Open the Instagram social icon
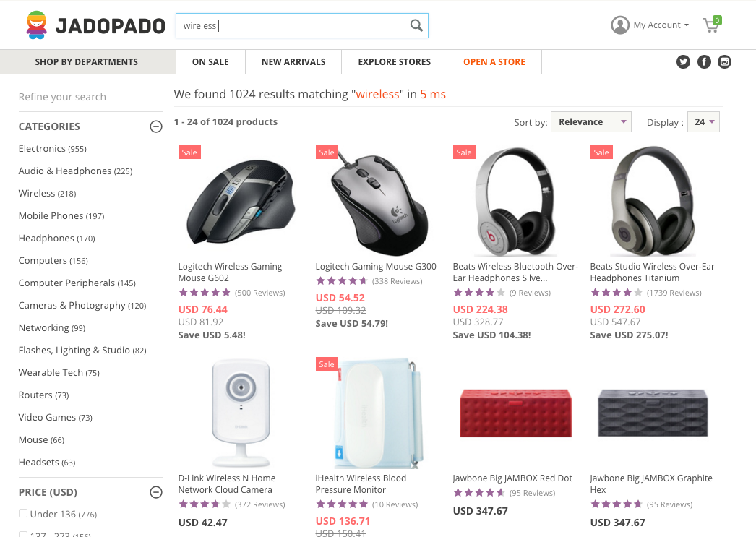The width and height of the screenshot is (756, 537). [725, 61]
